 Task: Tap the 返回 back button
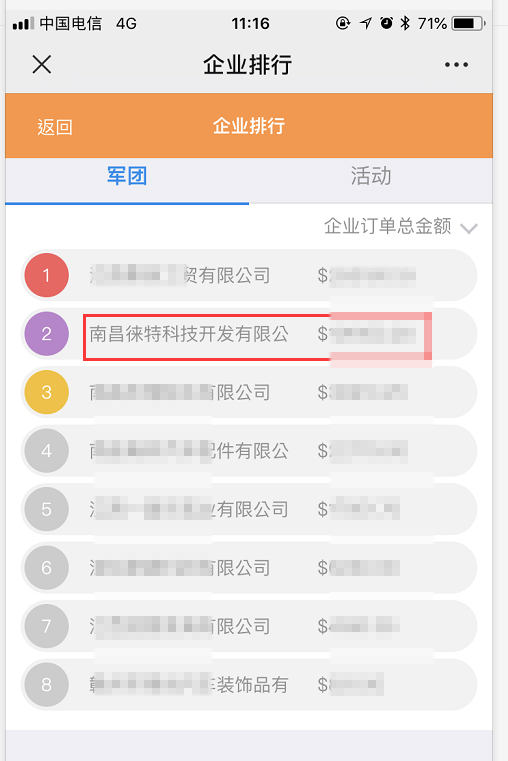(x=55, y=127)
